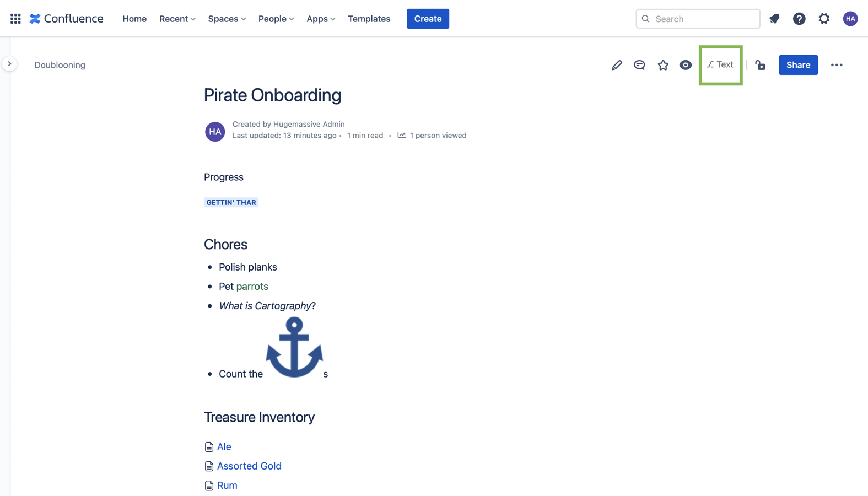
Task: Click the Assorted Gold page icon
Action: (x=209, y=466)
